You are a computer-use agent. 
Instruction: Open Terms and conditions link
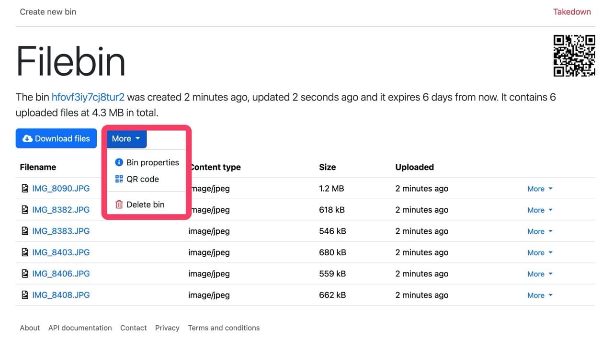[224, 328]
